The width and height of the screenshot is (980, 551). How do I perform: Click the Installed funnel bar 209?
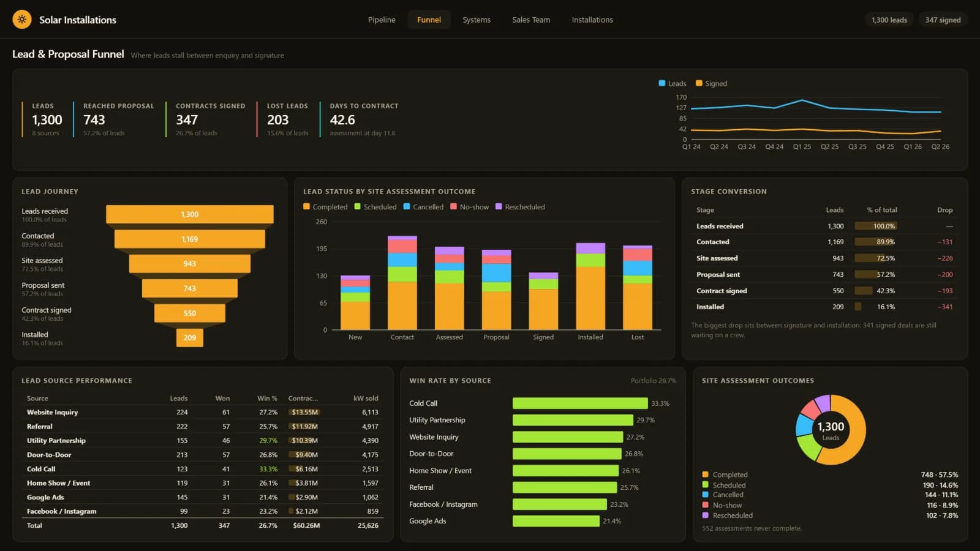[190, 337]
